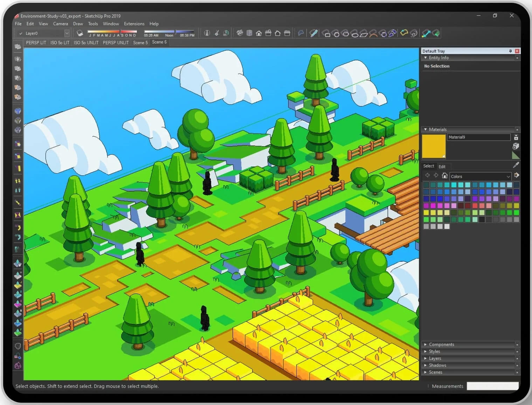Pin the Default Tray auto-hide toggle
The height and width of the screenshot is (405, 532).
[x=510, y=51]
